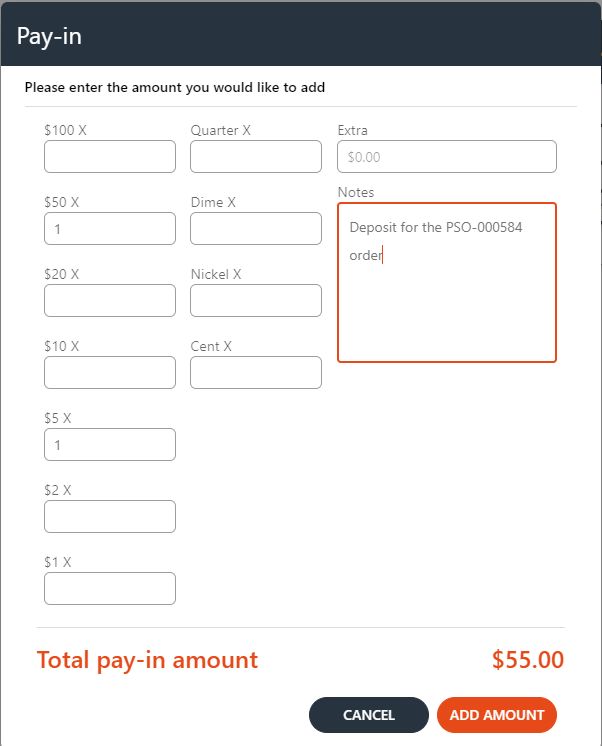Click the Total pay-in amount label
This screenshot has width=602, height=746.
pos(147,660)
